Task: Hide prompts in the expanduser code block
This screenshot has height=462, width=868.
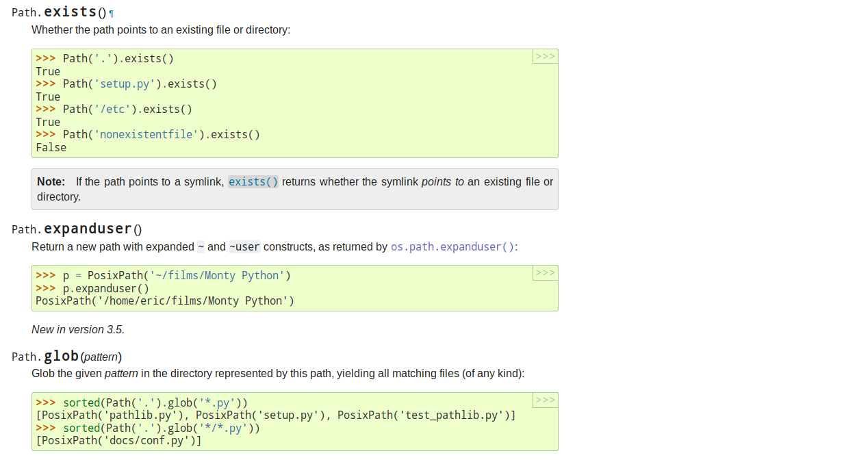Action: pyautogui.click(x=545, y=273)
